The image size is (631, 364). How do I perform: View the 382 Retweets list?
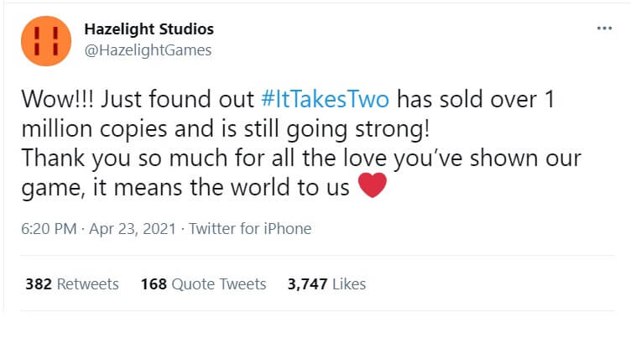72,284
